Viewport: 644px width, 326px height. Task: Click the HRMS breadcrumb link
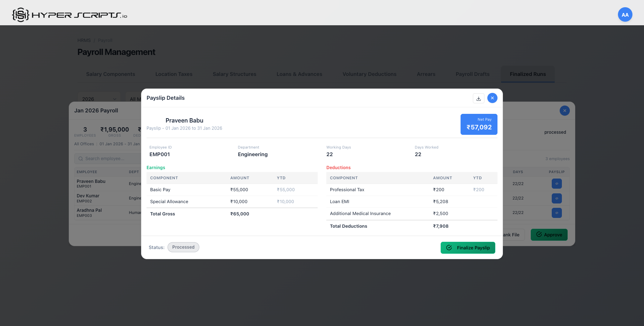pyautogui.click(x=84, y=40)
